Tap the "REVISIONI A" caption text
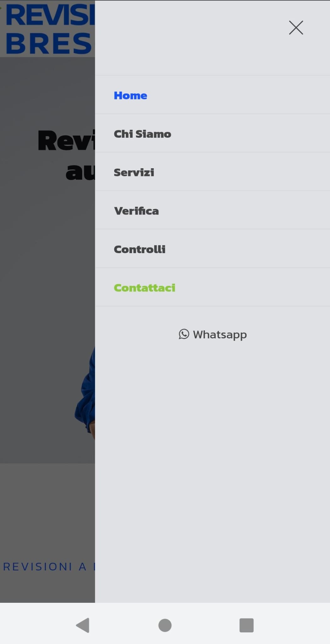Viewport: 330px width, 644px height. [x=45, y=567]
